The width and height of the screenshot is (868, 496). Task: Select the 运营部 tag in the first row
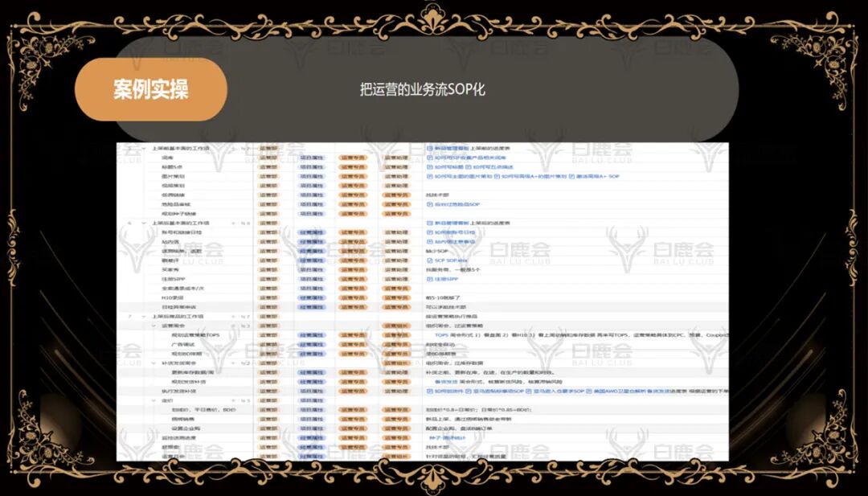pyautogui.click(x=268, y=147)
